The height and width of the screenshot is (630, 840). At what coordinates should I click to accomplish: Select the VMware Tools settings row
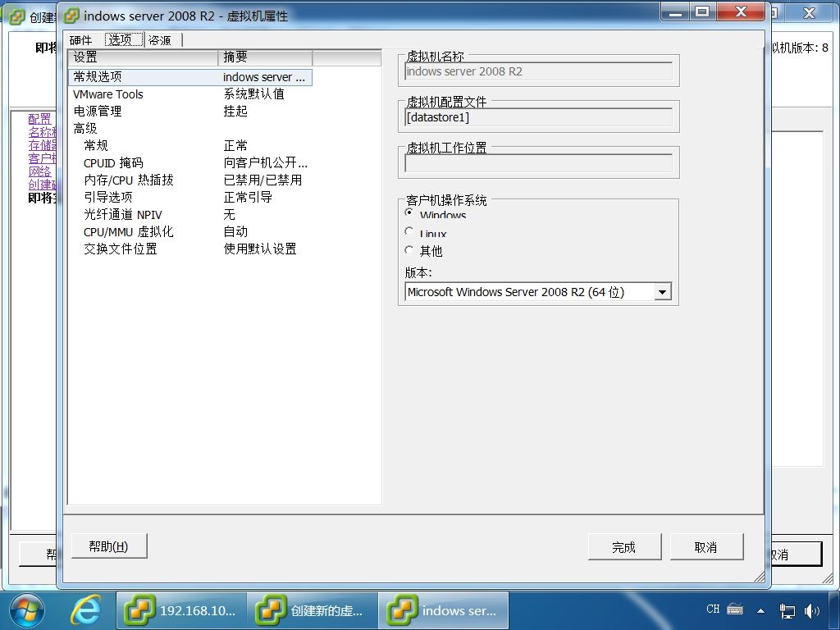[190, 94]
